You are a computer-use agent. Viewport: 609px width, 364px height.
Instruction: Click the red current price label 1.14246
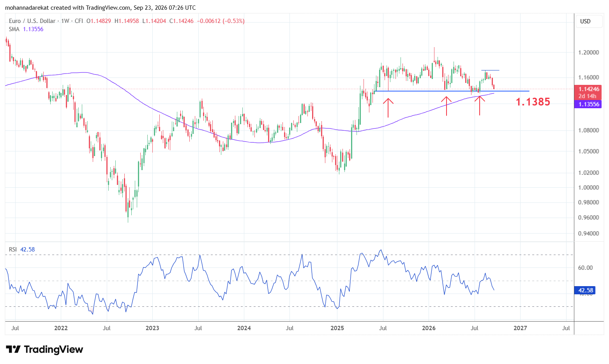[x=588, y=89]
